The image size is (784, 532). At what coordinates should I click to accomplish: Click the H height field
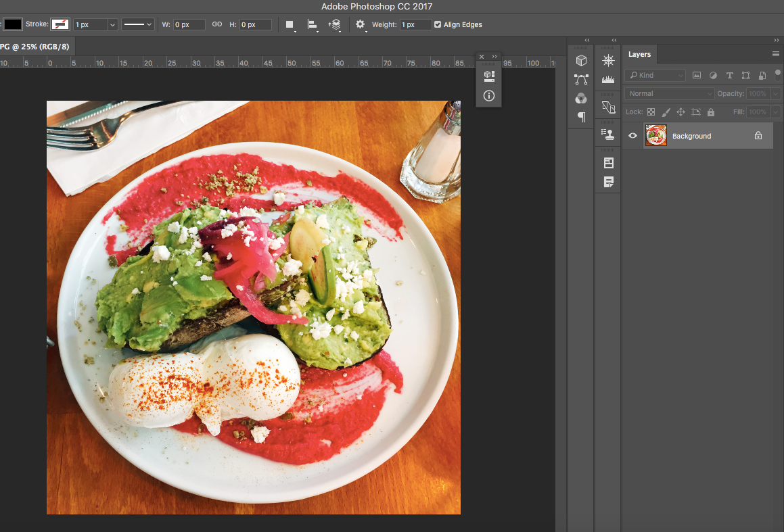pos(256,24)
